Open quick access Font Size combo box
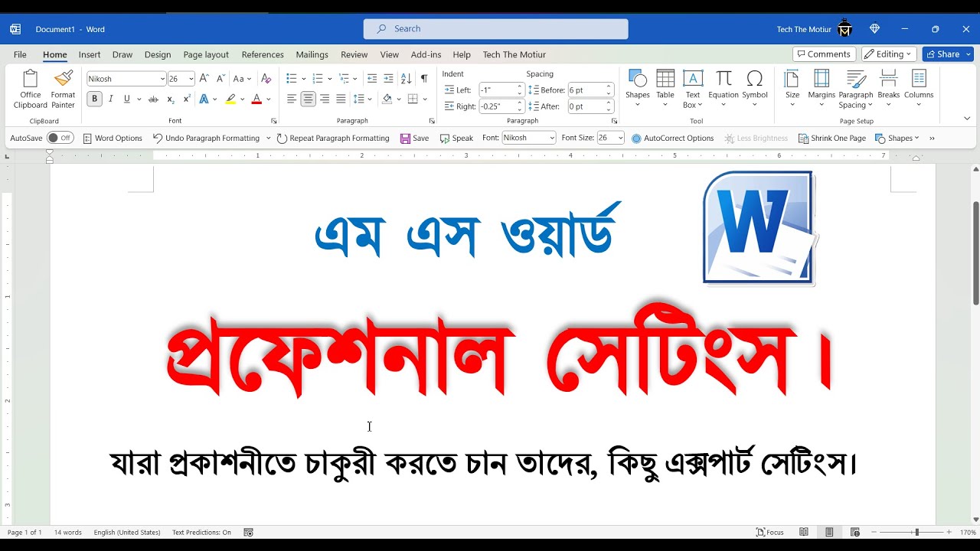The height and width of the screenshot is (551, 980). pyautogui.click(x=611, y=138)
